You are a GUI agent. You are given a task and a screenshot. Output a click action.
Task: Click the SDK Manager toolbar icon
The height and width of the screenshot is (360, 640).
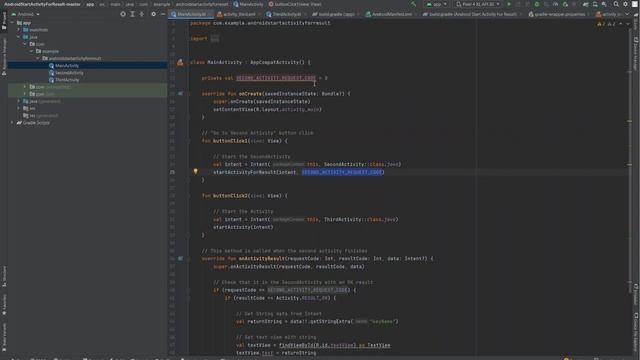coord(604,4)
